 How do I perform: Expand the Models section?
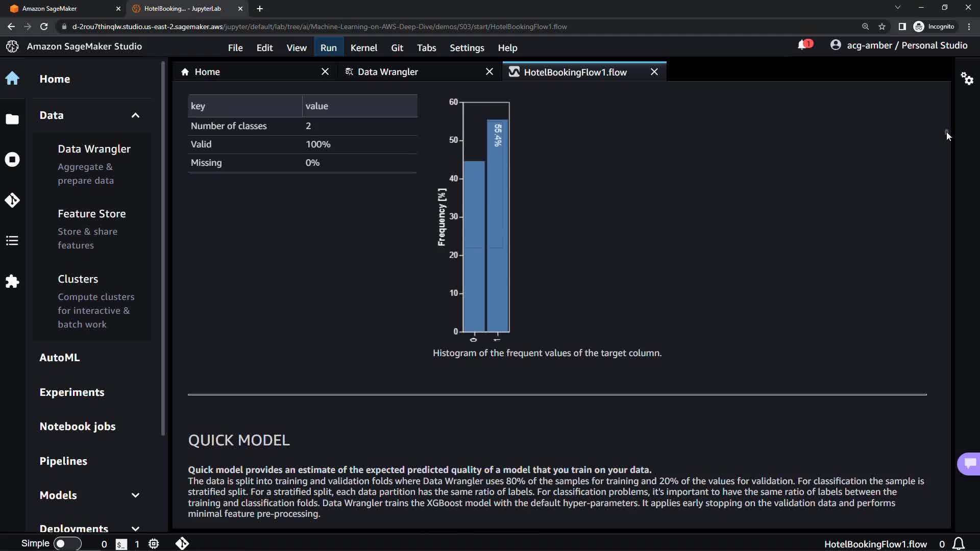pyautogui.click(x=135, y=495)
